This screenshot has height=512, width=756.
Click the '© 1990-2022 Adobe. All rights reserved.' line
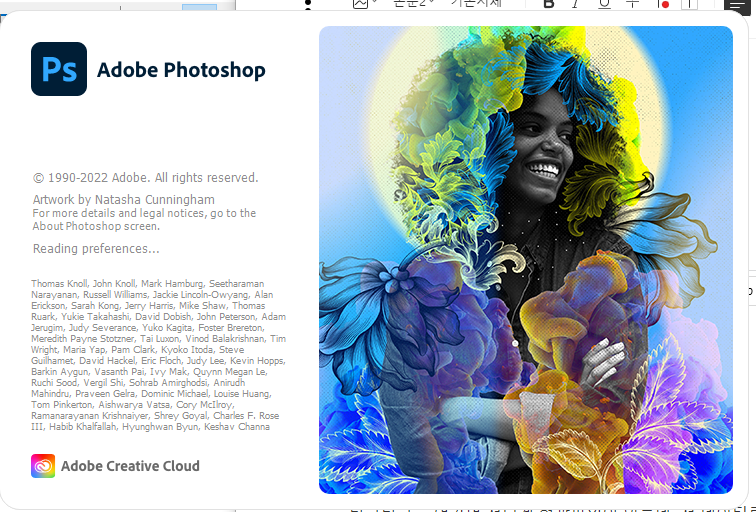click(146, 178)
